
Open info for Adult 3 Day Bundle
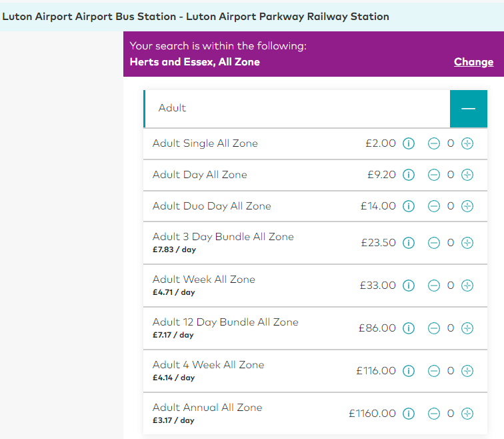[x=409, y=243]
